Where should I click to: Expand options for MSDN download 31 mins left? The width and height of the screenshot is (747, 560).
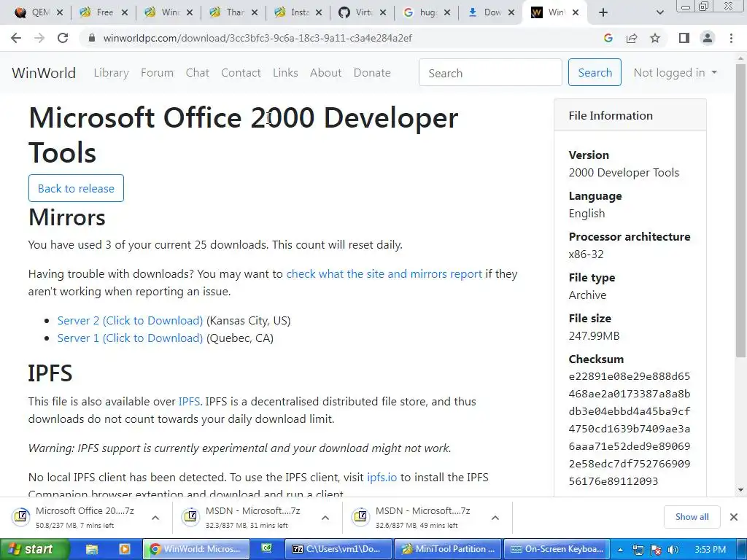[325, 518]
